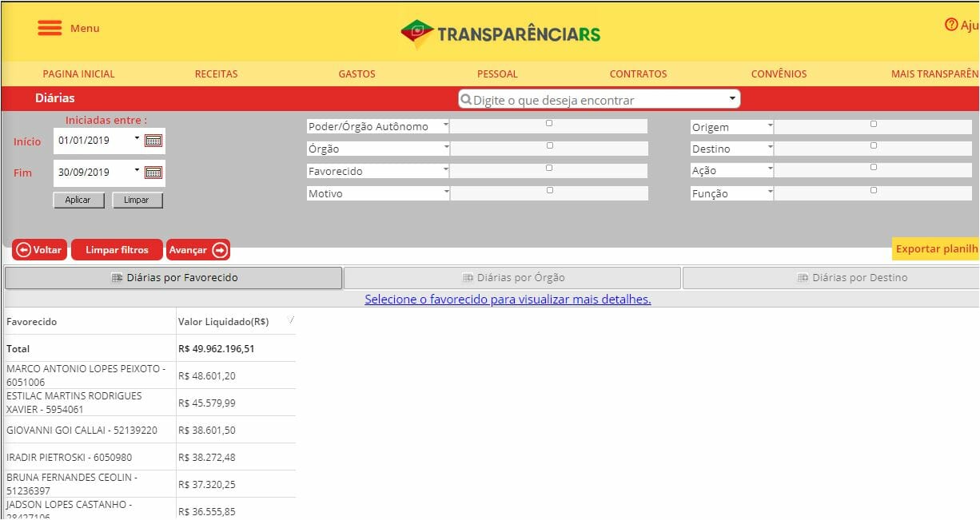The width and height of the screenshot is (980, 520).
Task: Click the search magnifier icon
Action: point(466,100)
